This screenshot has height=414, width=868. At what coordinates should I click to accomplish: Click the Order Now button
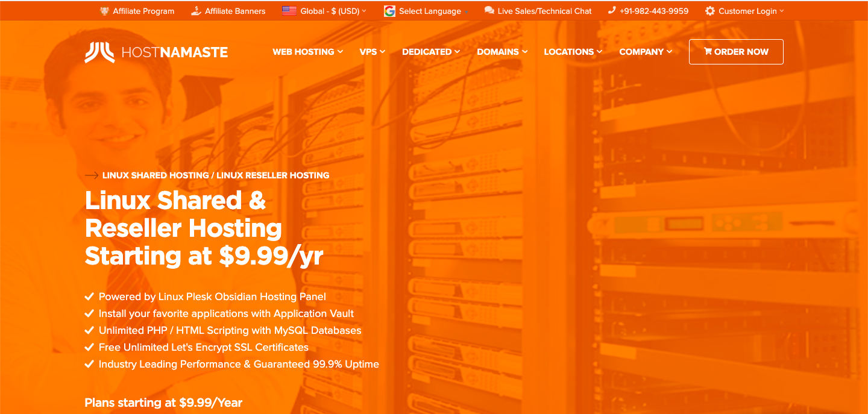click(736, 52)
